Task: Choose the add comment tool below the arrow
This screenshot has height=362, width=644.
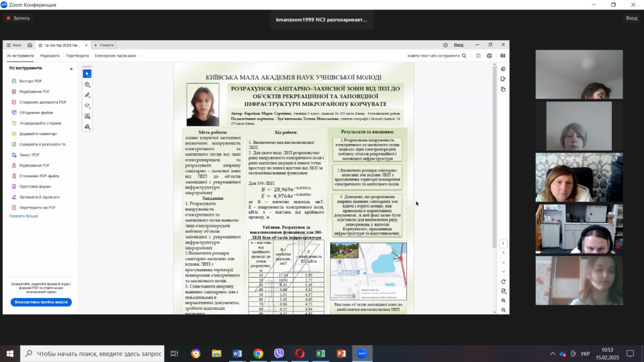Action: click(87, 85)
